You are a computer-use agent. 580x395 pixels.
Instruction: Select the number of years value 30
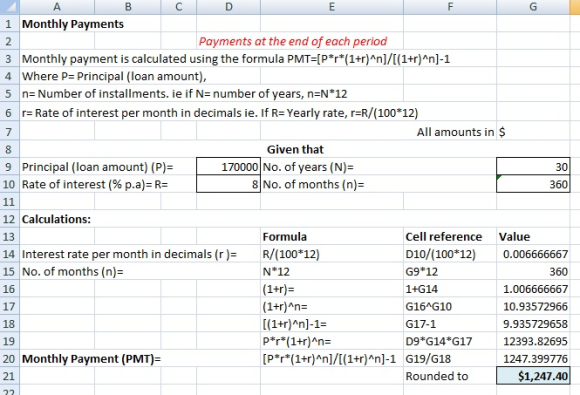click(533, 167)
